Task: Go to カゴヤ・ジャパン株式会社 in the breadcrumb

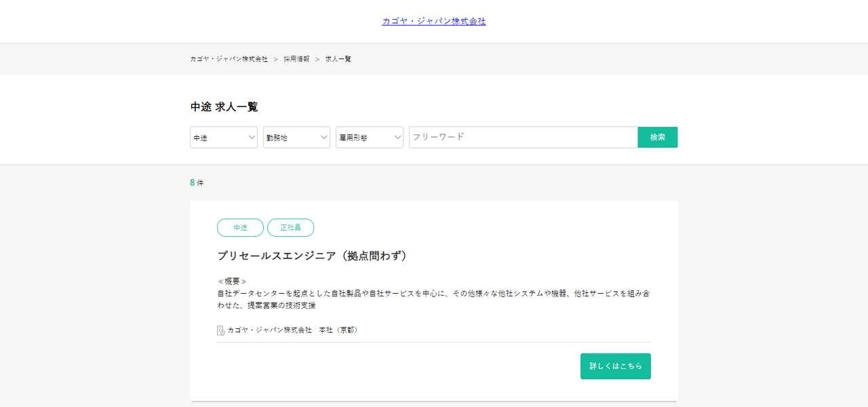Action: point(229,59)
